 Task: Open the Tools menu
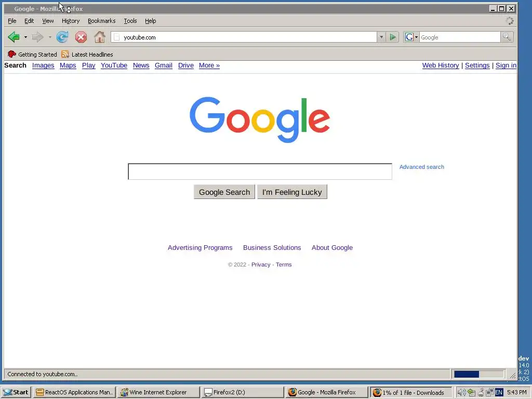(130, 21)
